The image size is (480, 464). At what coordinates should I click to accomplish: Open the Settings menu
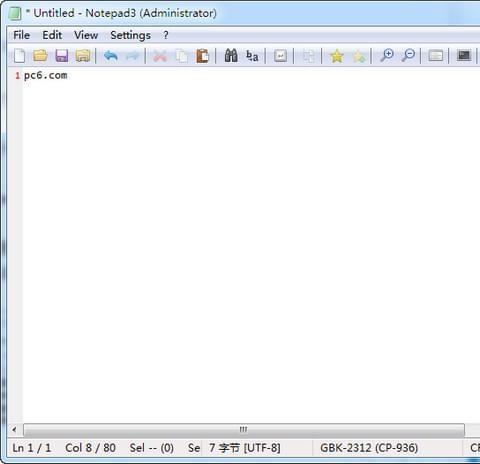point(130,35)
